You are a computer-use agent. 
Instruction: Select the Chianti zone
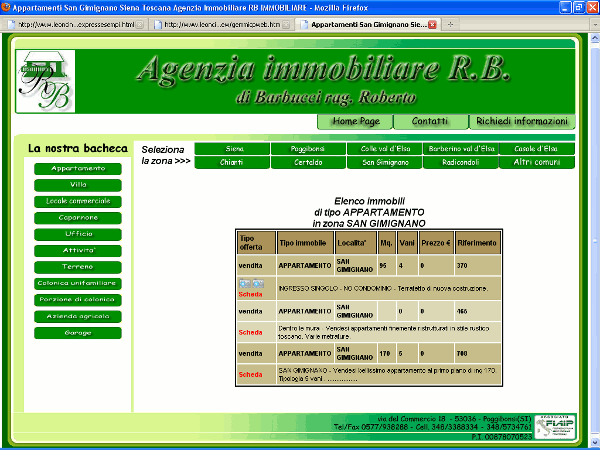(232, 162)
